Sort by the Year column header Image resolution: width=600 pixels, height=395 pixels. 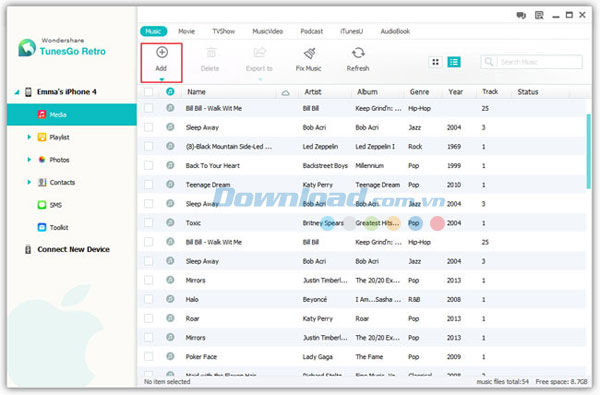[x=456, y=92]
